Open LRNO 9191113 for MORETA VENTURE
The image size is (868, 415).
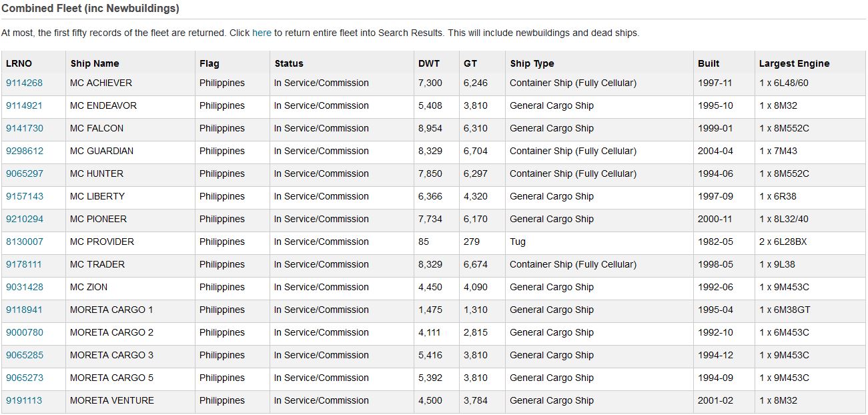pos(24,400)
